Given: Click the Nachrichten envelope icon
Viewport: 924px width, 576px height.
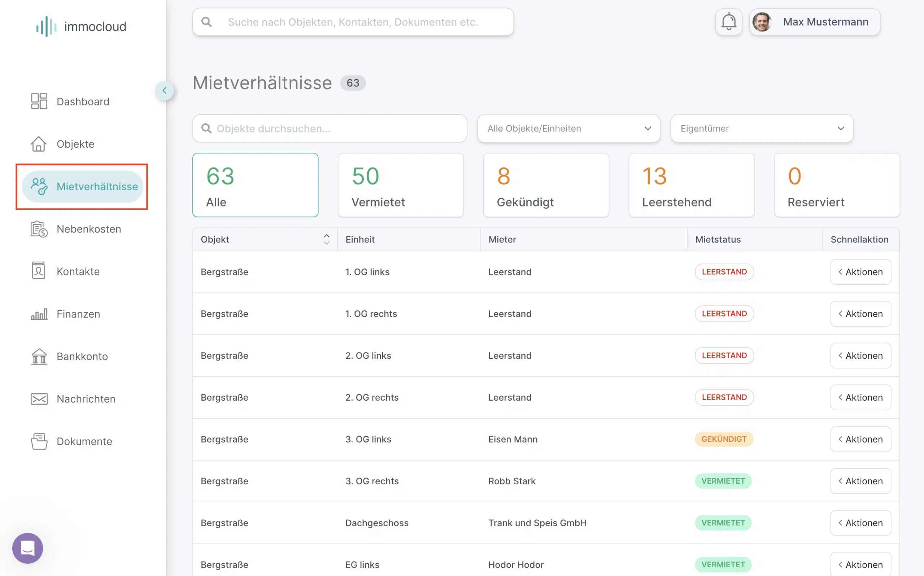Looking at the screenshot, I should coord(39,399).
